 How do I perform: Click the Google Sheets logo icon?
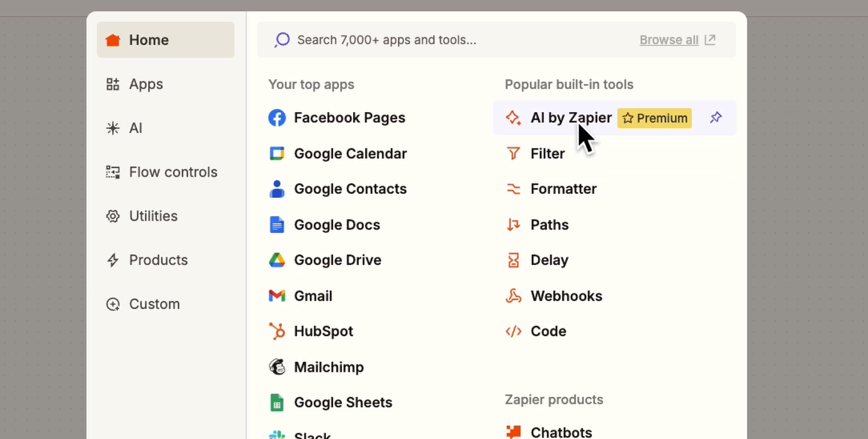(x=277, y=403)
